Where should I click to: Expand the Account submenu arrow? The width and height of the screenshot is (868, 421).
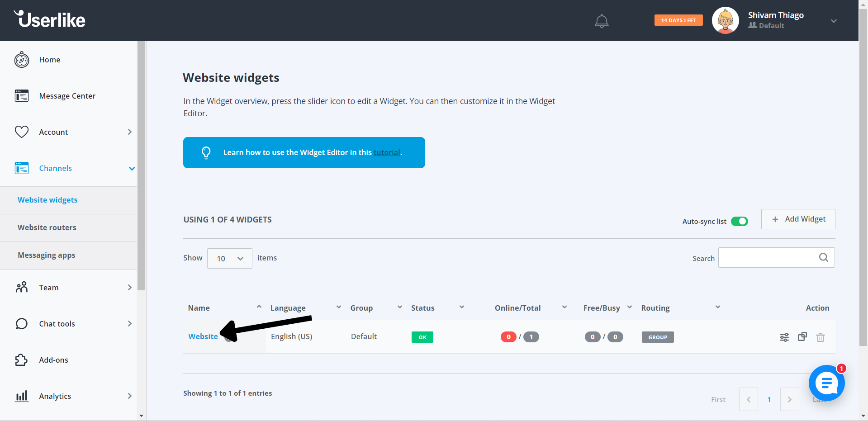(x=130, y=132)
